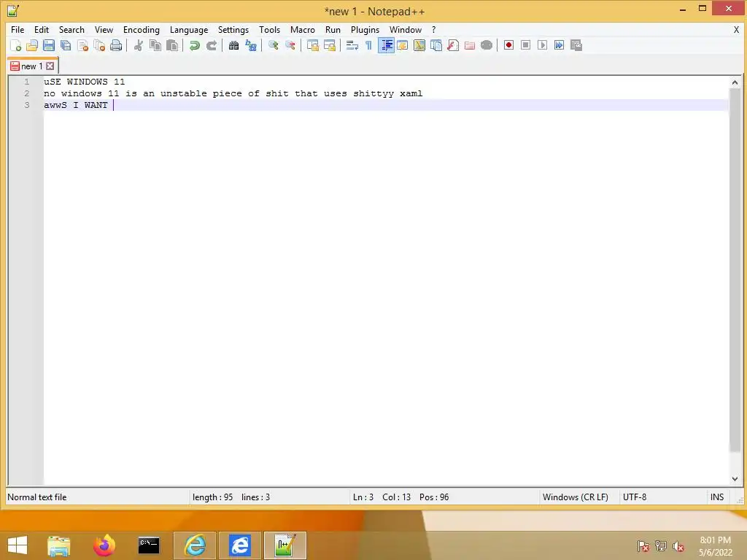747x560 pixels.
Task: Start macro recording with the red Record button
Action: pos(508,45)
